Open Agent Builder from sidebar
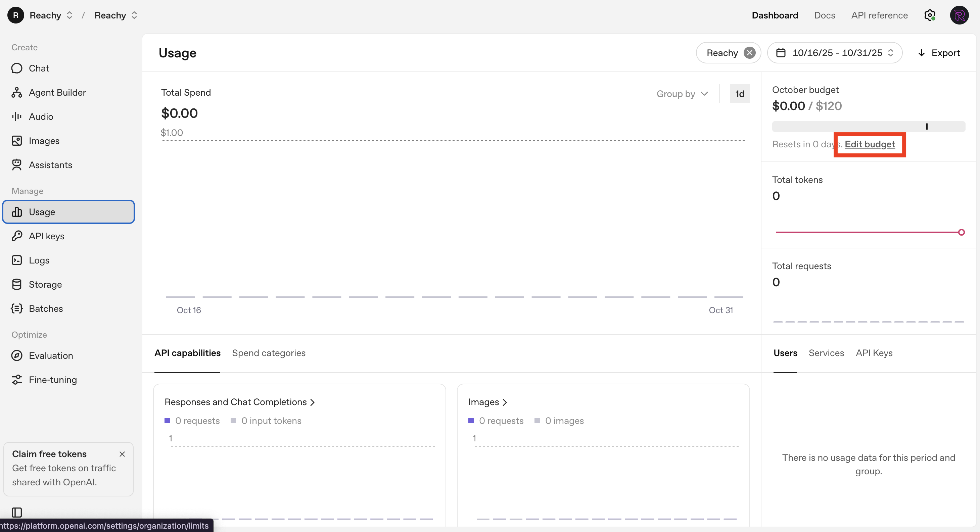The width and height of the screenshot is (980, 532). [57, 92]
